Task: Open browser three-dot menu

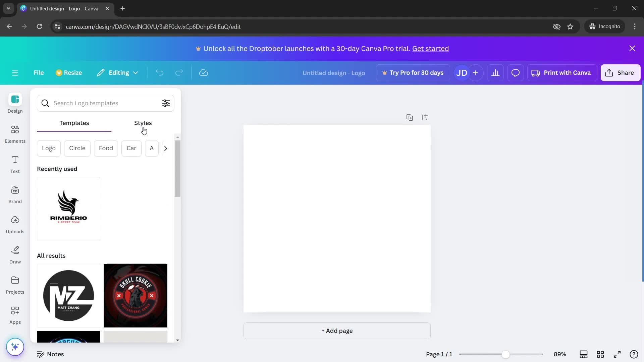Action: pyautogui.click(x=635, y=26)
